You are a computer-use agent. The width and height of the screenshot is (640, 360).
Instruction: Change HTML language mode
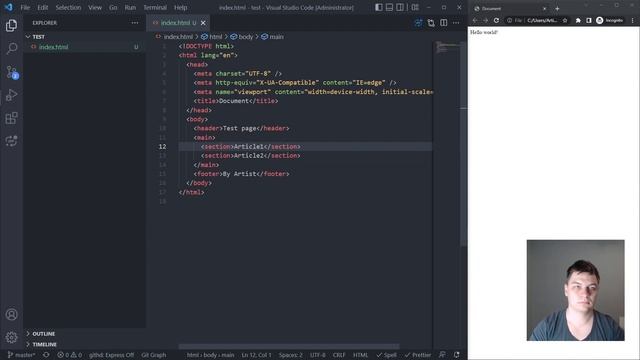click(360, 355)
